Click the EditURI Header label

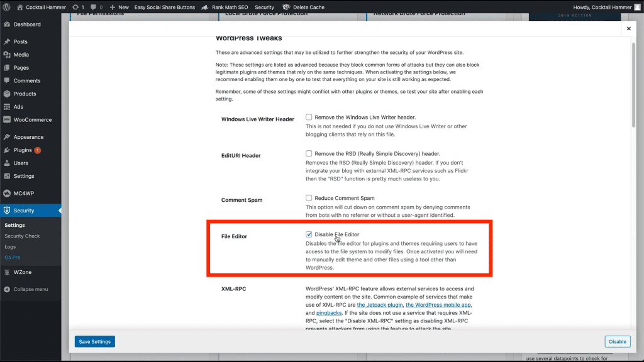[x=241, y=156]
